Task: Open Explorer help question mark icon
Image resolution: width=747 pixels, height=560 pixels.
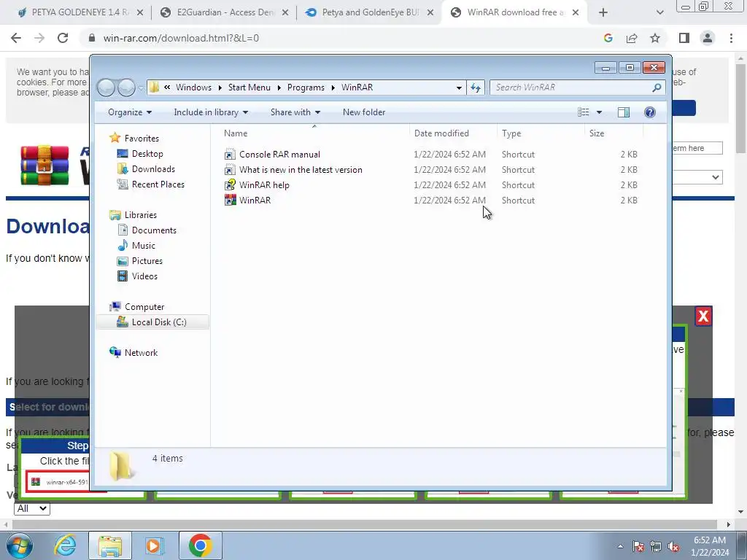Action: [649, 112]
